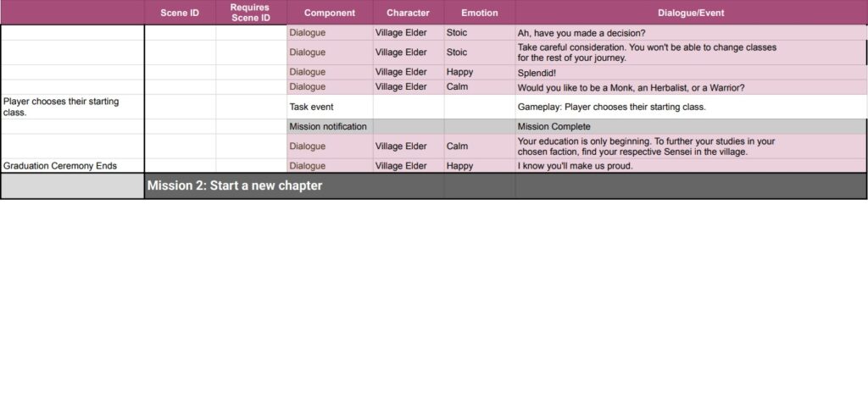This screenshot has height=398, width=868.
Task: Click the Scene ID column header
Action: (x=180, y=13)
